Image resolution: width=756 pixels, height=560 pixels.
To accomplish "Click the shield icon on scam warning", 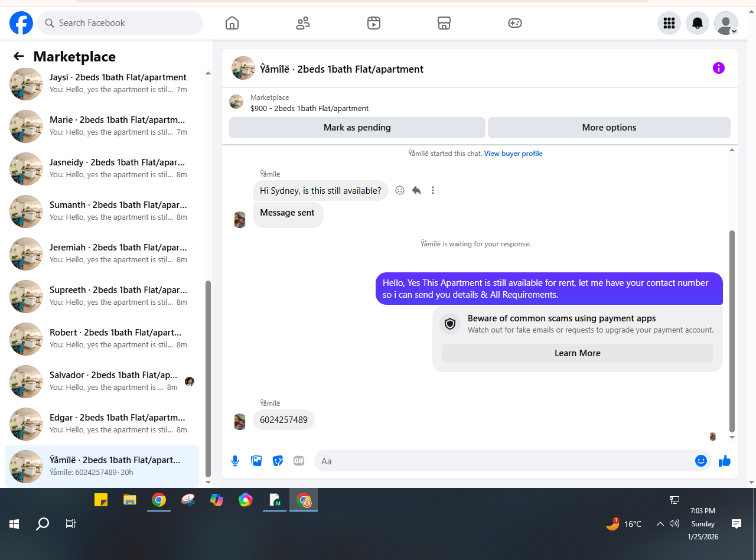I will click(x=450, y=324).
